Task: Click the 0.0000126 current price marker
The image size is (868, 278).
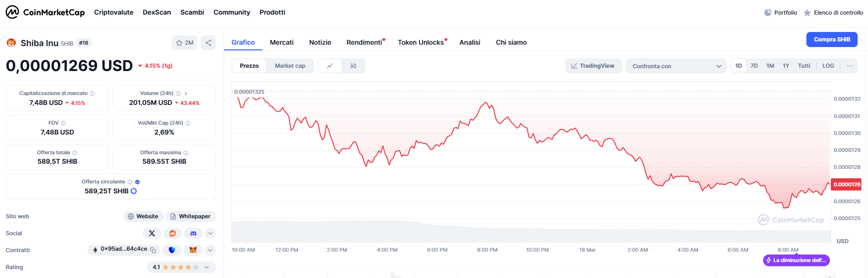Action: [846, 184]
